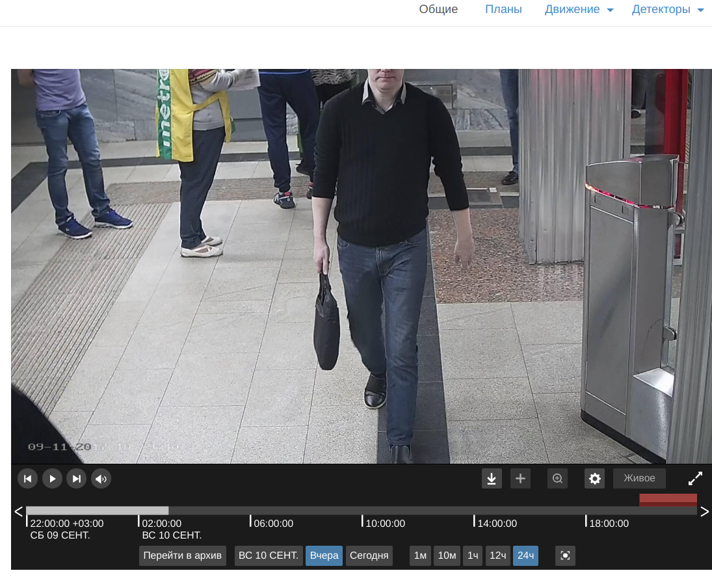Select the Сегодня day button
The width and height of the screenshot is (712, 588).
tap(369, 555)
